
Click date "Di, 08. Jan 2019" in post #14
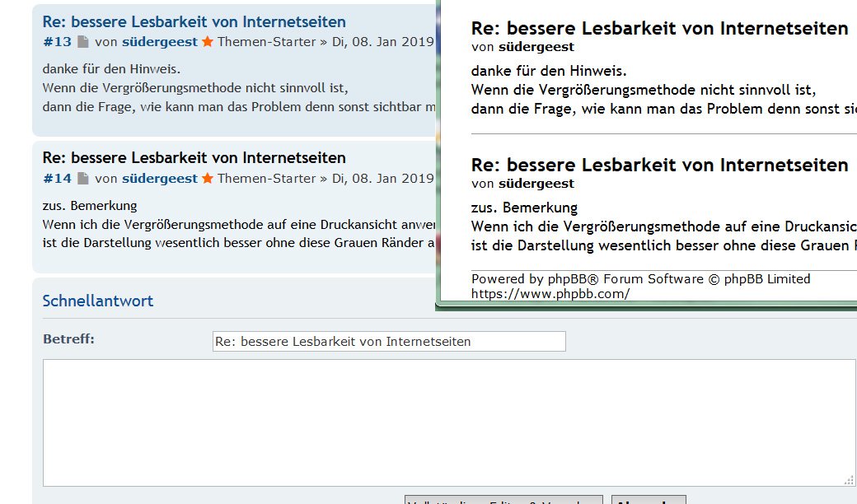(382, 178)
